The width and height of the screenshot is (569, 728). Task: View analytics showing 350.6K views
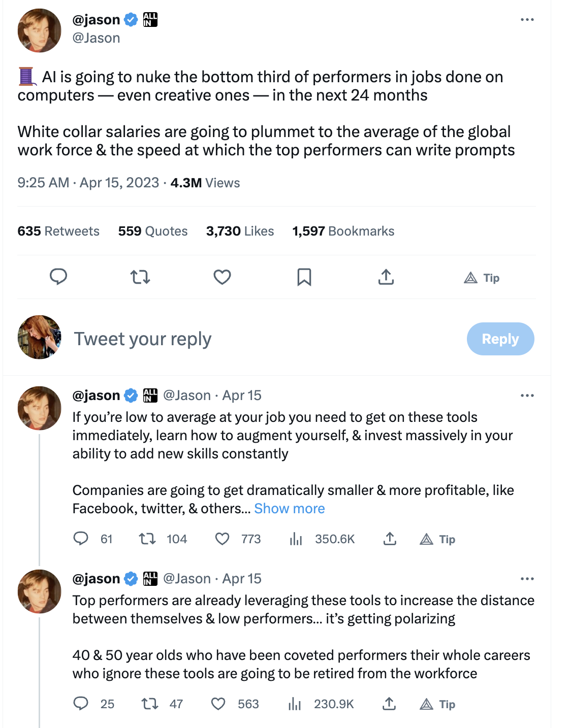(296, 539)
